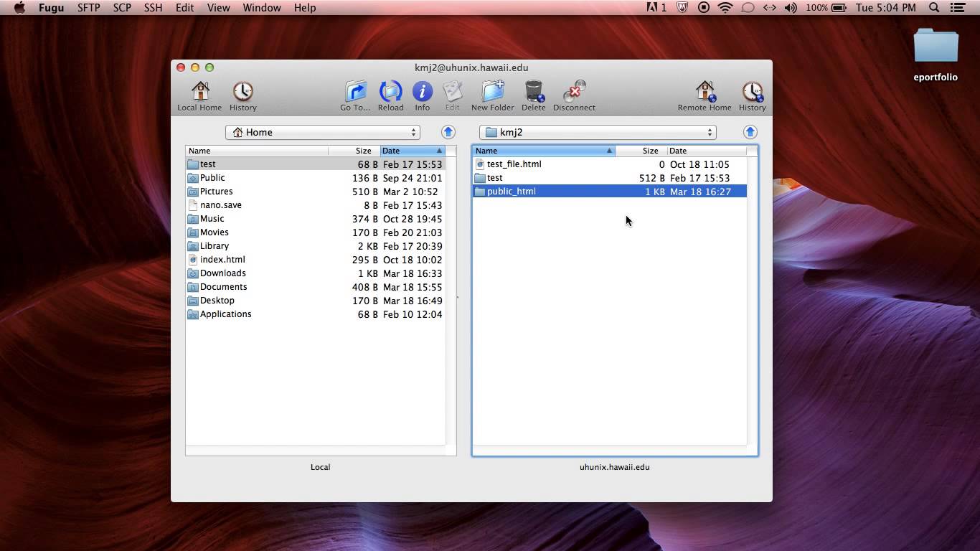This screenshot has width=980, height=551.
Task: Open the Home local path dropdown
Action: pos(323,132)
